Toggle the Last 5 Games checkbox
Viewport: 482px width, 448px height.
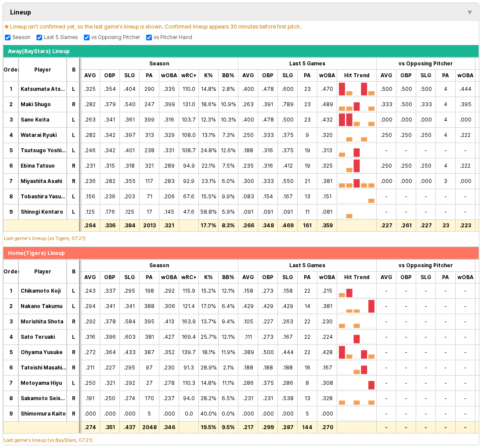click(39, 37)
